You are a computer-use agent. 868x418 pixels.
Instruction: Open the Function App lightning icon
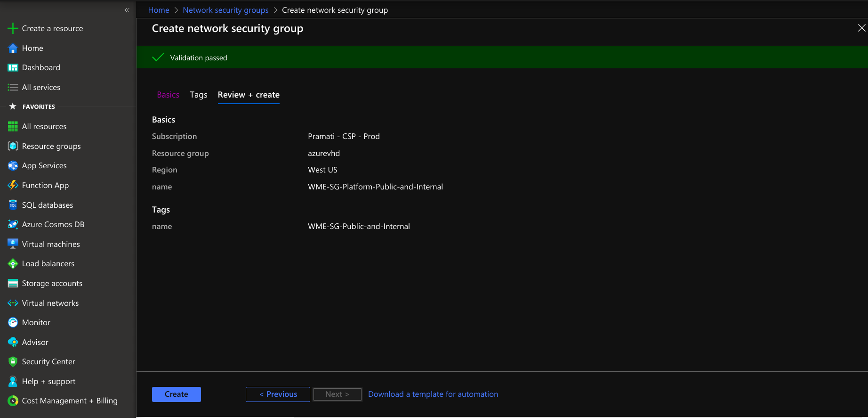(13, 186)
